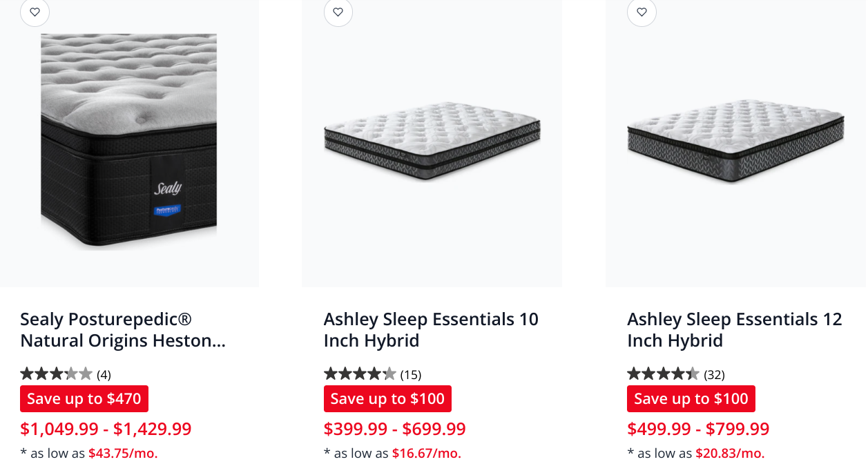This screenshot has height=464, width=868.
Task: Favorite the Sealy Posturepedic mattress with heart icon
Action: (x=35, y=12)
